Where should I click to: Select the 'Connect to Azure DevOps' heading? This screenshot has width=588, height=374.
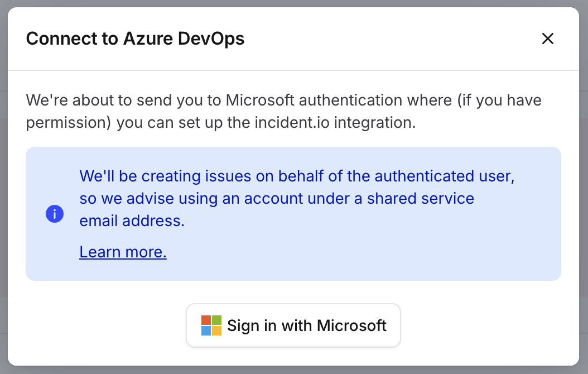[135, 39]
